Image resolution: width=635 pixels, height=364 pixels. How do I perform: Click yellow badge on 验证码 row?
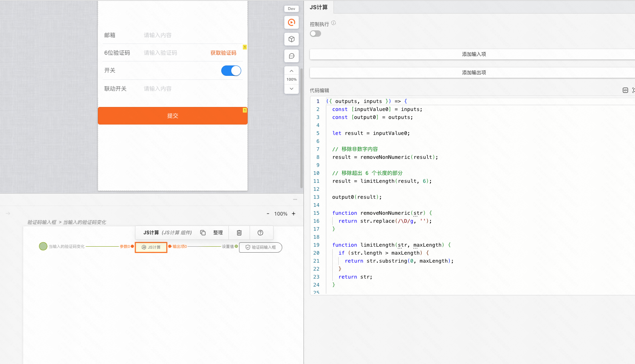(x=245, y=47)
